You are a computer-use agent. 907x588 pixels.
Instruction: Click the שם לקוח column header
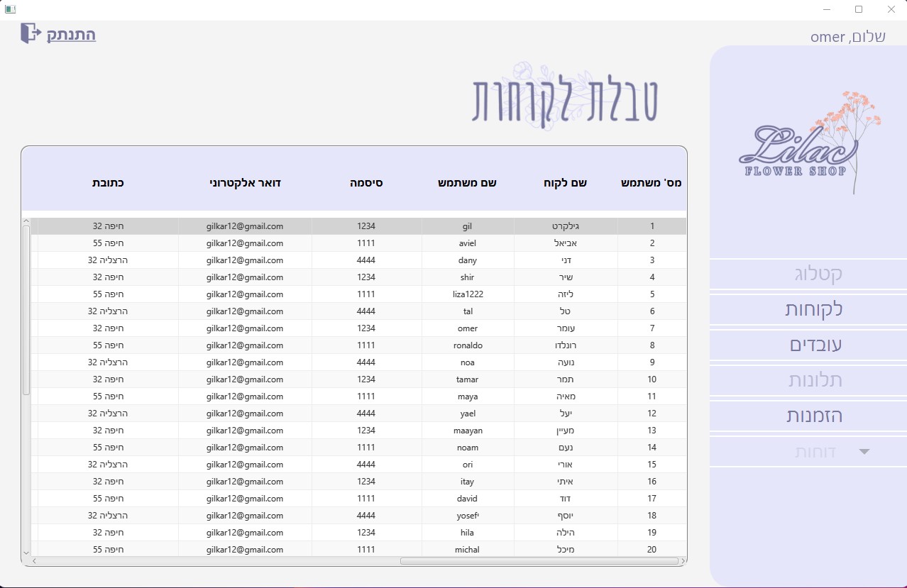coord(564,182)
